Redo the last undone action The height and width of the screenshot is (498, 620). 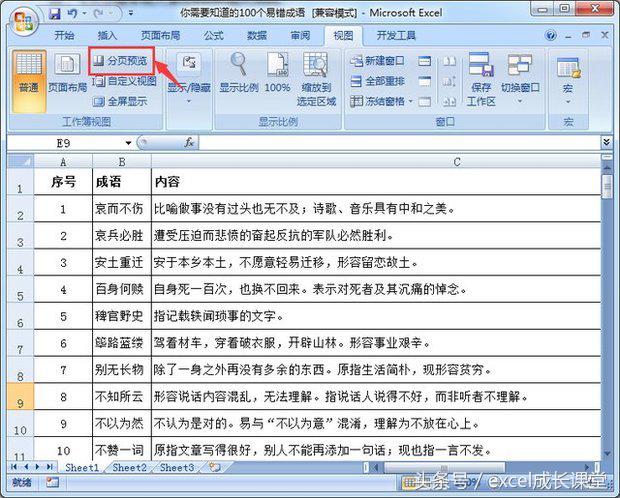(98, 14)
